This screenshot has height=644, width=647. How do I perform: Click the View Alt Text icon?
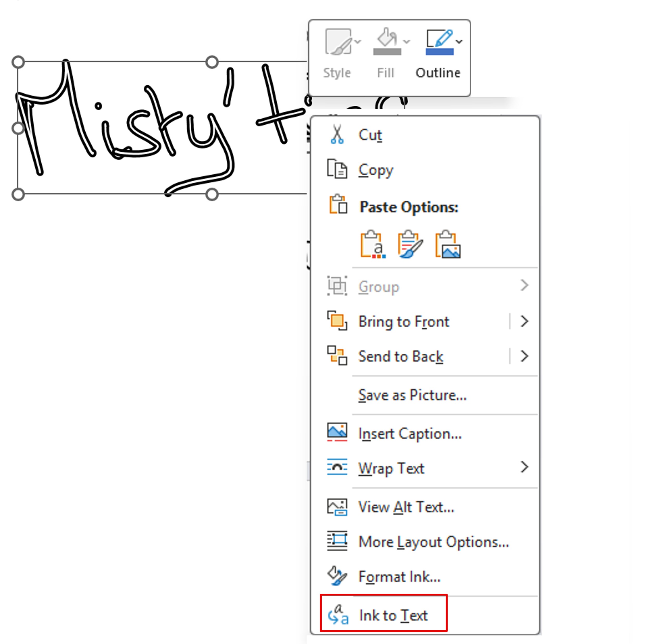337,507
